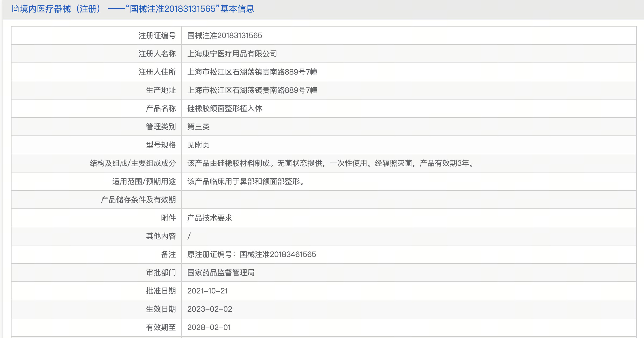
Task: Select the 生效日期 label
Action: pos(161,309)
